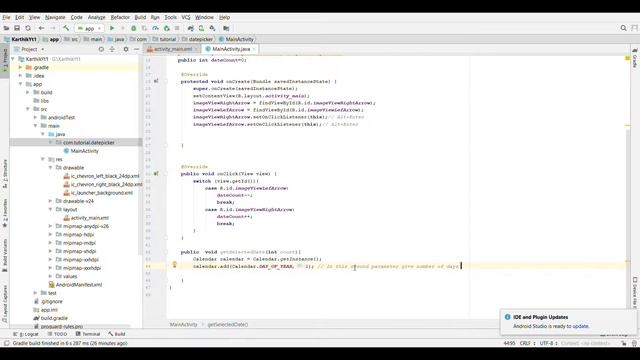Expand the .idea folder
640x360 pixels.
[20, 76]
